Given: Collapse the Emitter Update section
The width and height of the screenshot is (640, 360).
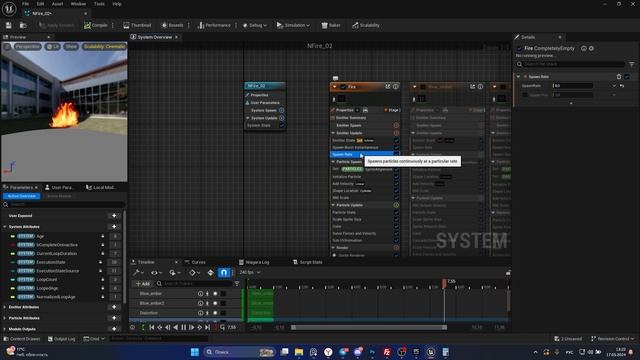Looking at the screenshot, I should coord(333,133).
